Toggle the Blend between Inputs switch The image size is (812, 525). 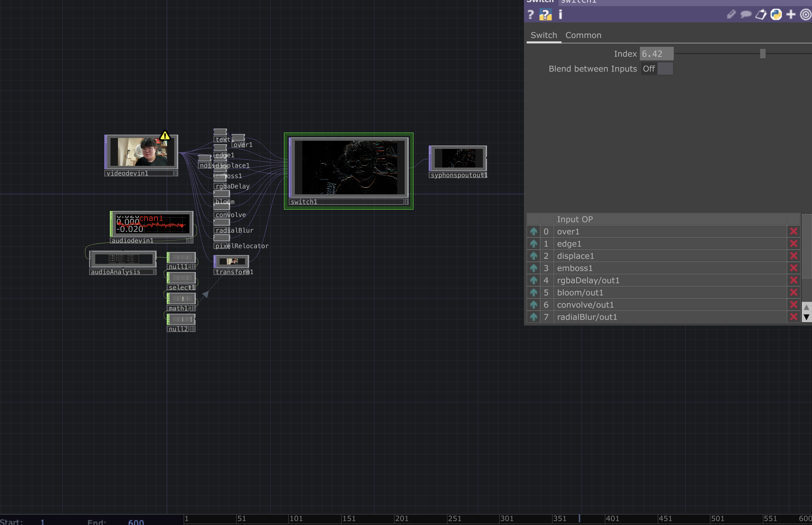pos(656,69)
